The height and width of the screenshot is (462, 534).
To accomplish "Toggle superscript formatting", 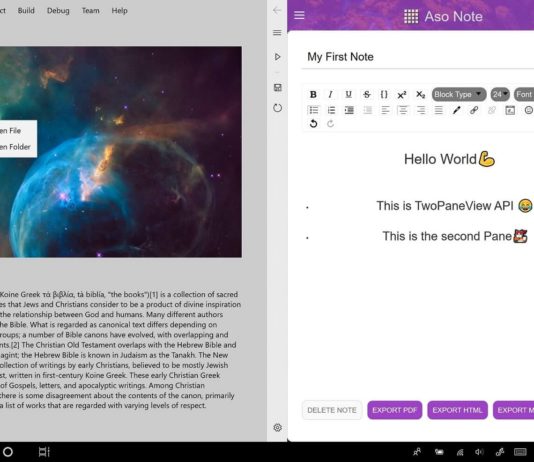I will coord(402,94).
